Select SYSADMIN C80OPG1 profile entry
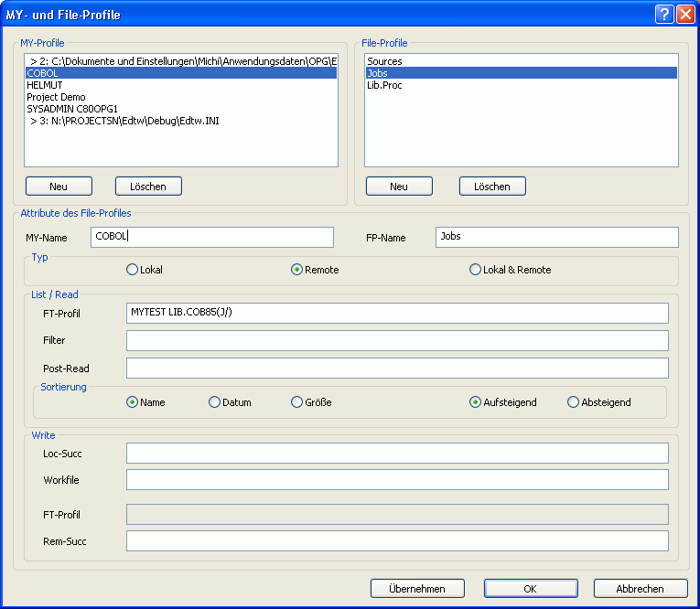The width and height of the screenshot is (700, 609). pos(71,109)
